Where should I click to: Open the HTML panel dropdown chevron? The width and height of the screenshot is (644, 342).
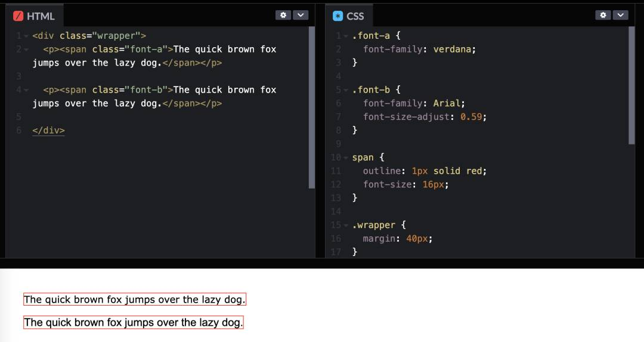(x=301, y=15)
